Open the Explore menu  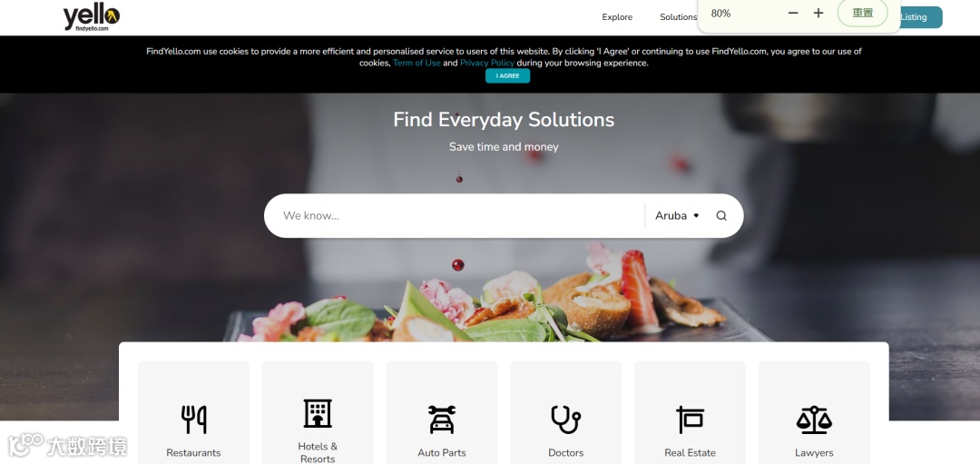pos(617,17)
